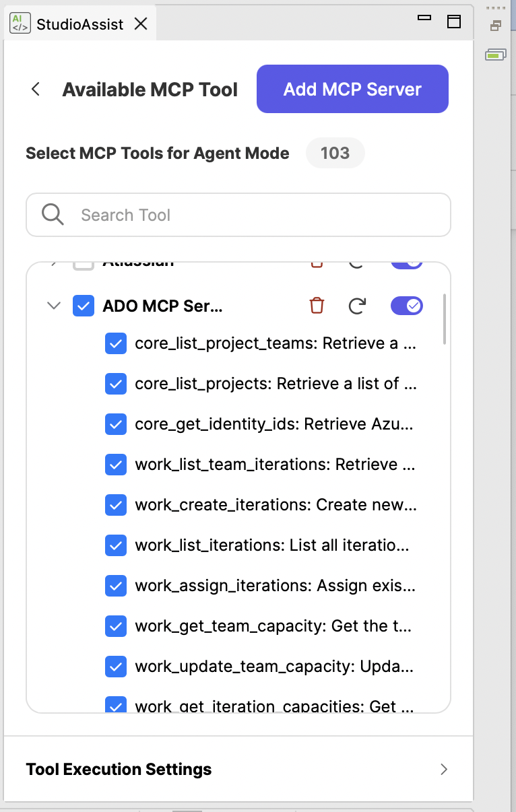Screen dimensions: 516x812
Task: Open Tool Execution Settings
Action: click(119, 769)
